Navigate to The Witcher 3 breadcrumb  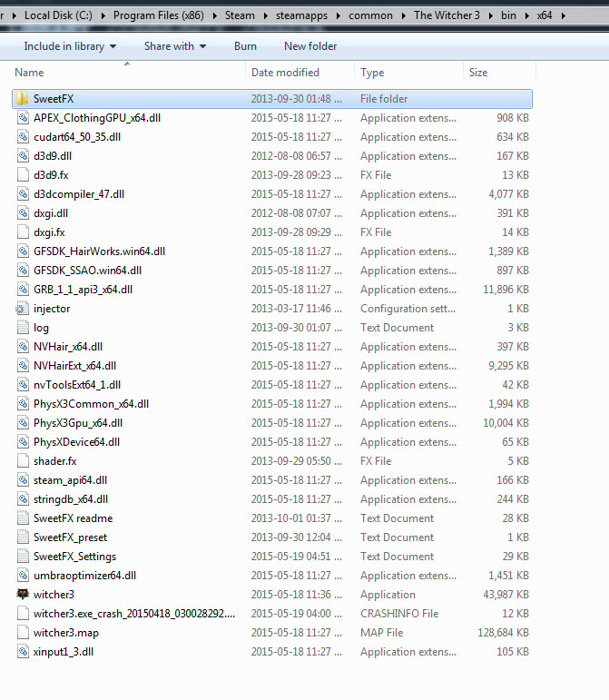point(447,15)
